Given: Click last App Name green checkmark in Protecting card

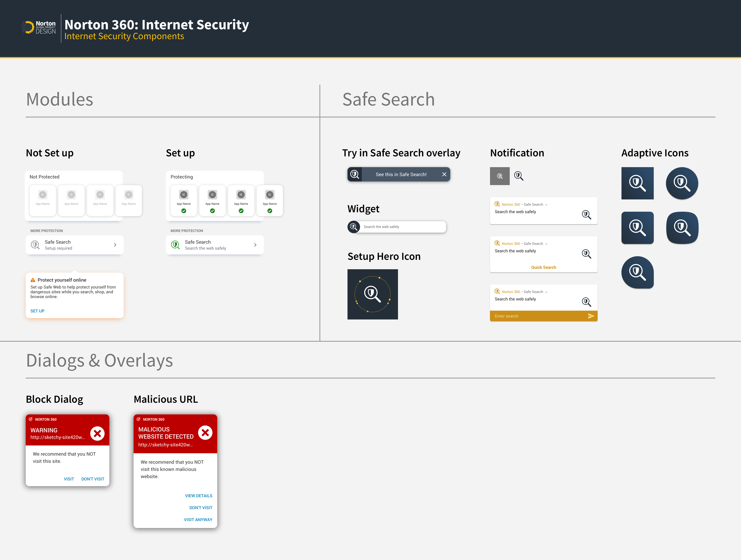Looking at the screenshot, I should pyautogui.click(x=270, y=211).
